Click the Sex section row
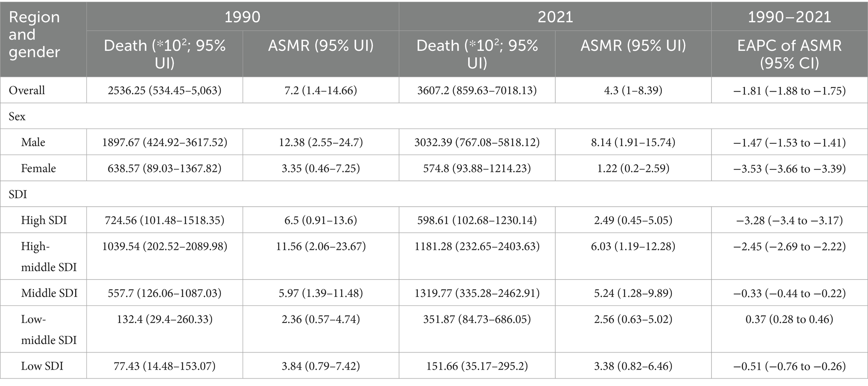Screen dimensions: 868x386 434,116
